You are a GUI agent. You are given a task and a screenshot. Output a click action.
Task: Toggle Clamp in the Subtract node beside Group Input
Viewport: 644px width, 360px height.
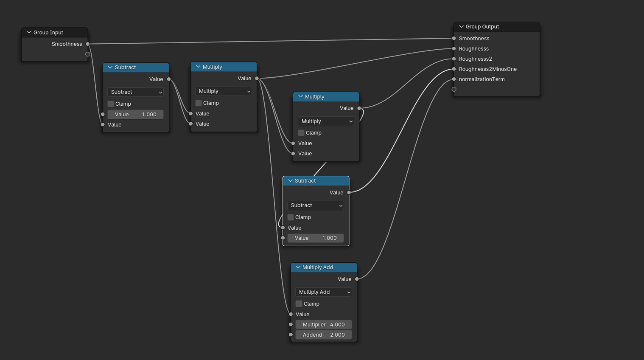tap(111, 104)
